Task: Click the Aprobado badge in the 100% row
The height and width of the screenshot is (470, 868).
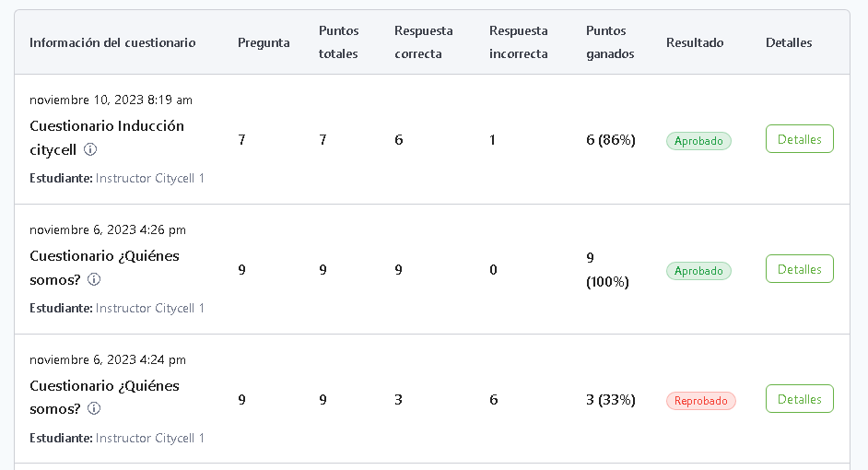Action: point(698,271)
